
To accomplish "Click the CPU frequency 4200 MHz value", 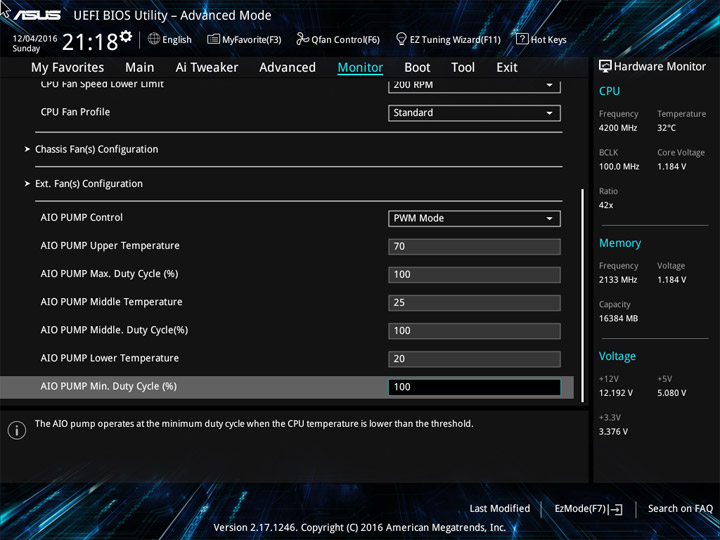I will 618,128.
